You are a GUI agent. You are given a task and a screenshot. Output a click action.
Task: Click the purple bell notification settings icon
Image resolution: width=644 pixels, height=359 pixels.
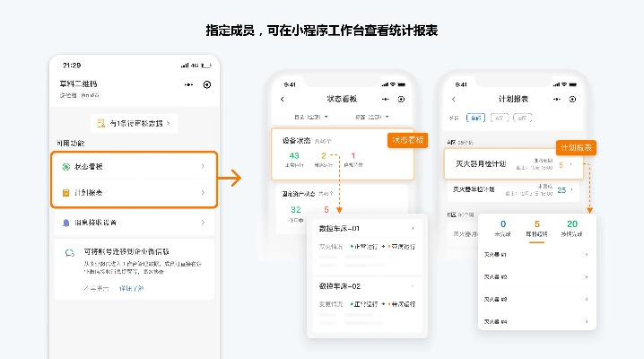coord(66,222)
